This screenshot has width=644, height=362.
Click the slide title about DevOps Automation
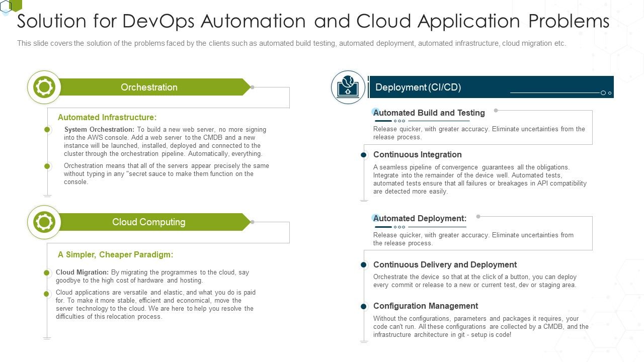(x=313, y=21)
